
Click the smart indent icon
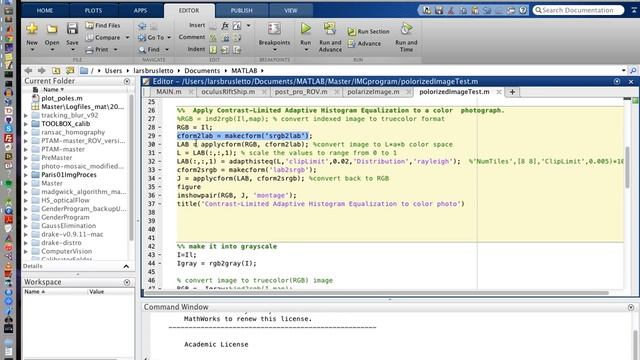[213, 49]
